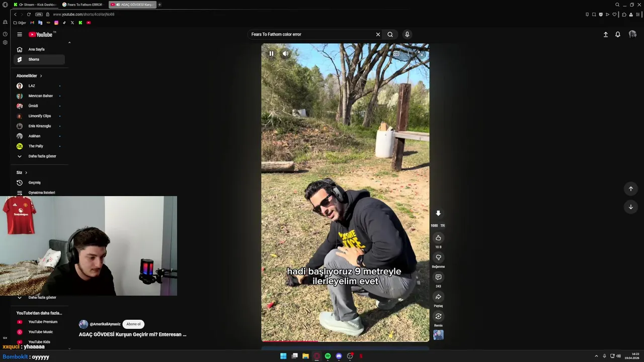
Task: Select Shorts in the sidebar
Action: (x=39, y=59)
